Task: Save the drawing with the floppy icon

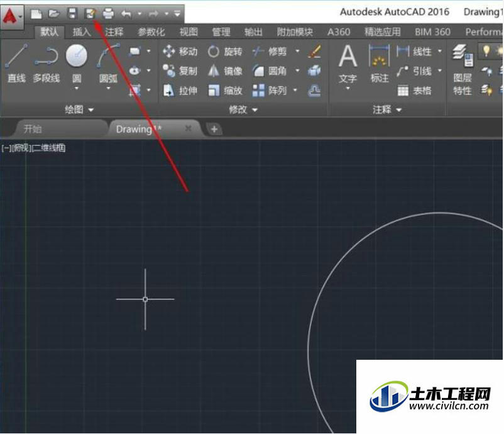Action: 72,13
